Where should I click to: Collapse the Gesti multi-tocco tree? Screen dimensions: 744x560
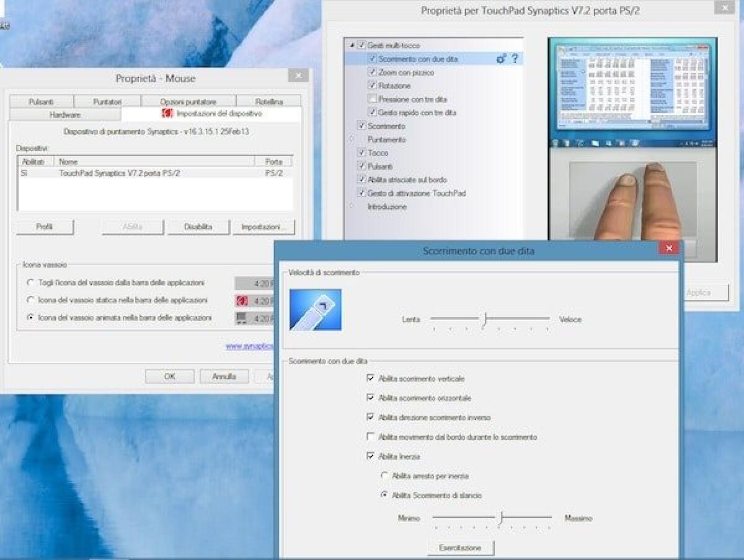(351, 45)
